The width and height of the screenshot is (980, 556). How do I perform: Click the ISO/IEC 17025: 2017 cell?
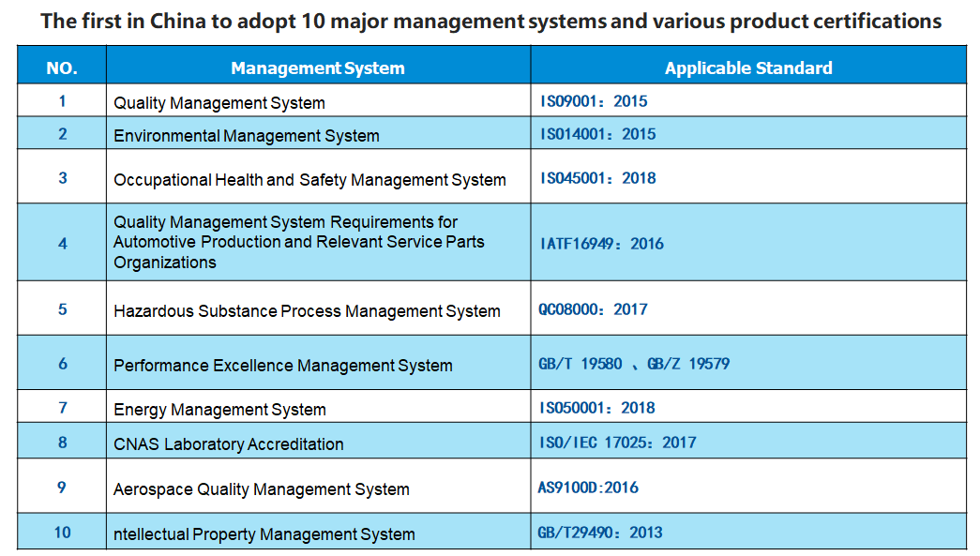tap(748, 441)
